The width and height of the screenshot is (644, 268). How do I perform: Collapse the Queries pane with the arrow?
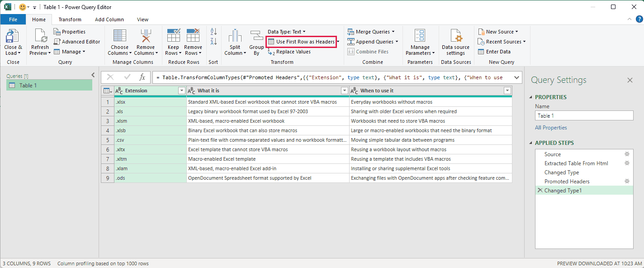coord(93,75)
